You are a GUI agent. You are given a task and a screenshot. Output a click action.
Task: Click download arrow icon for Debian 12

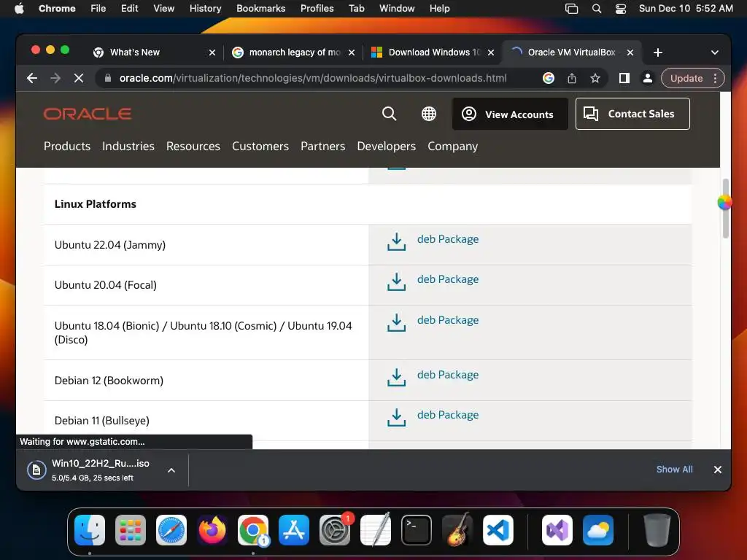[396, 377]
